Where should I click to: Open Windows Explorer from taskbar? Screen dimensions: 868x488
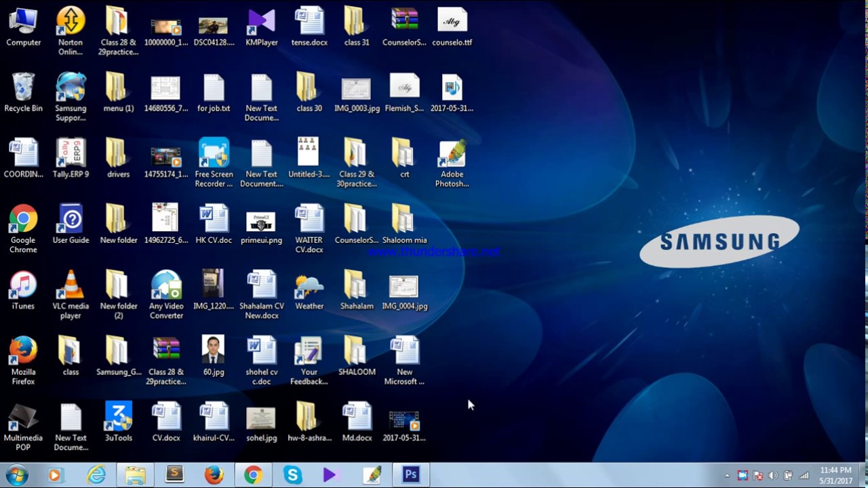(x=136, y=475)
